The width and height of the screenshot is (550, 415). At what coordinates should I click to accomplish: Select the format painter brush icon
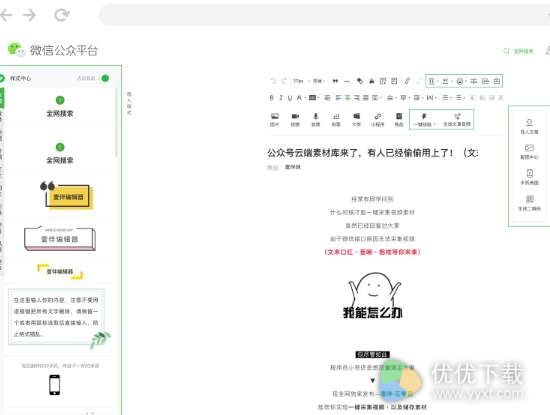[x=360, y=81]
